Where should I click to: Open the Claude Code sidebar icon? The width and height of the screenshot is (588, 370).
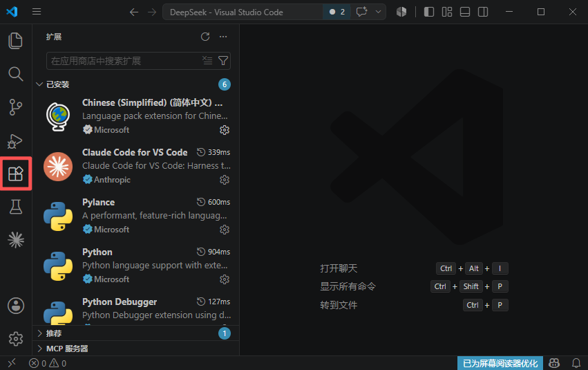tap(16, 240)
